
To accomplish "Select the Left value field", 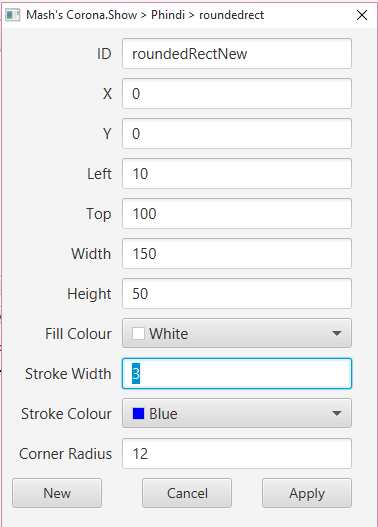I will [x=237, y=173].
